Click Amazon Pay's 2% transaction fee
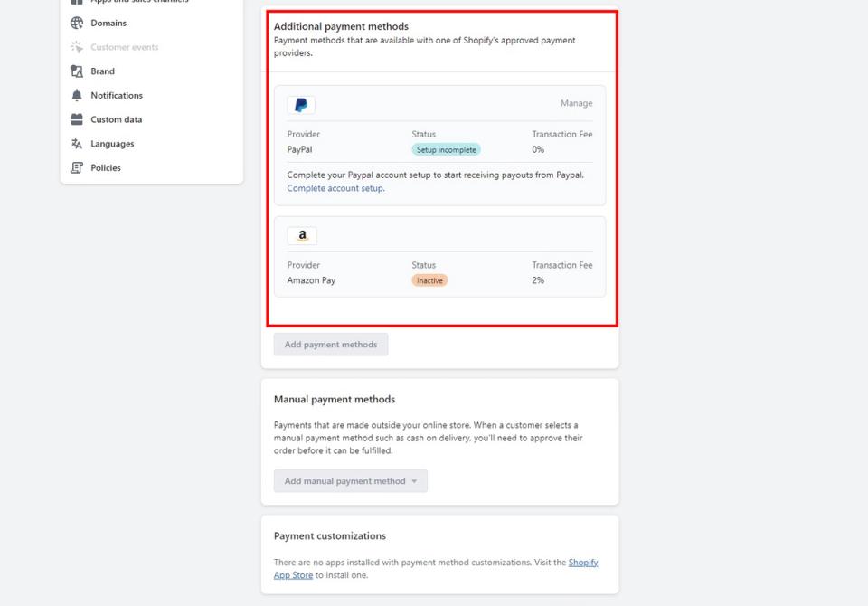868x606 pixels. click(x=538, y=280)
